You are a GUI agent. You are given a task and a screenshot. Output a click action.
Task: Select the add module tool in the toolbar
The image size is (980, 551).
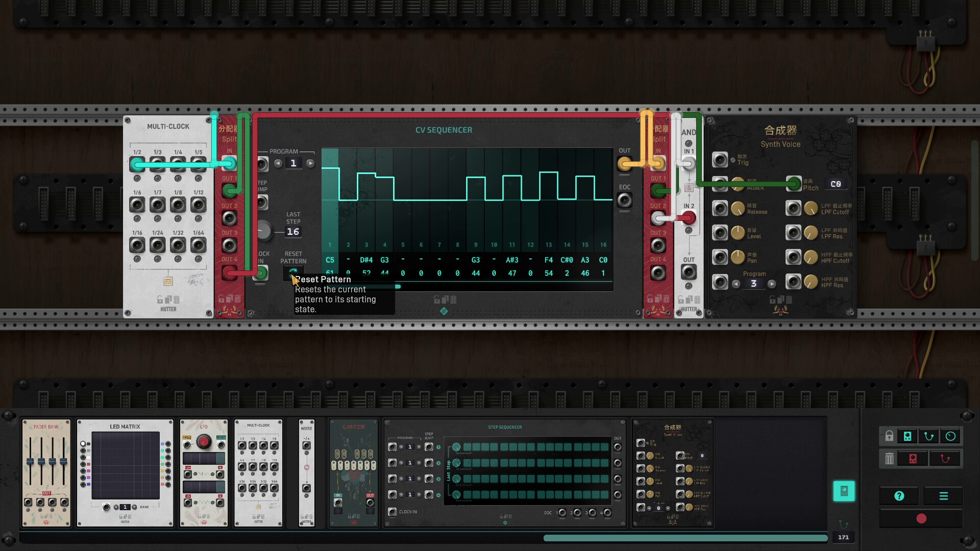[908, 436]
